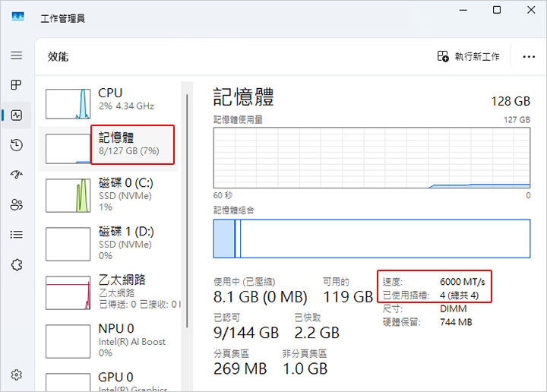Open Task Manager settings gear
547x392 pixels.
click(17, 375)
